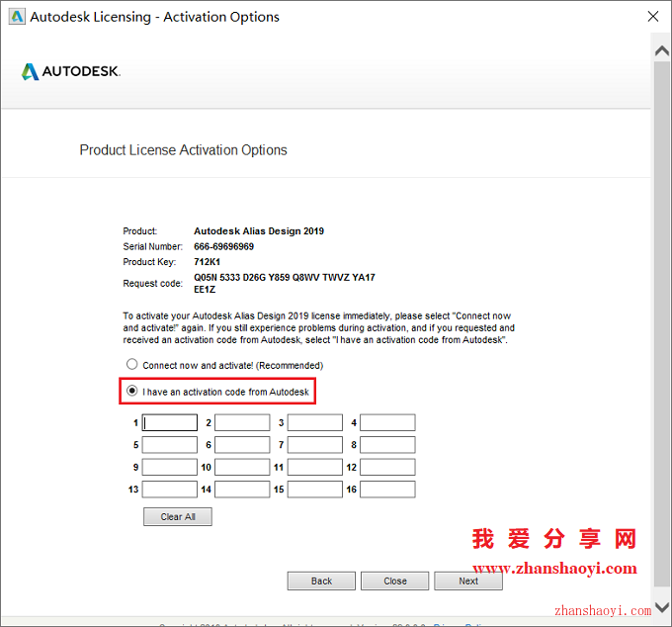
Task: Click the serial number 666-69696969
Action: click(x=223, y=246)
